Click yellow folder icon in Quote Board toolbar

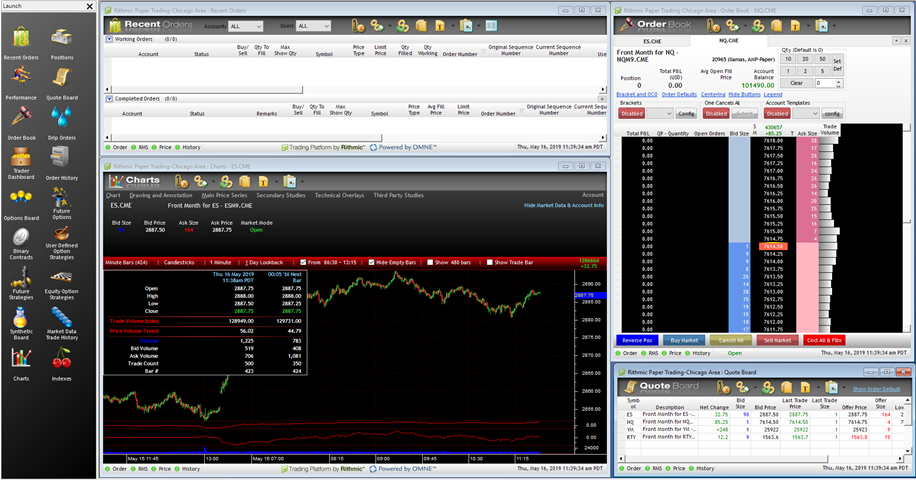pyautogui.click(x=786, y=387)
